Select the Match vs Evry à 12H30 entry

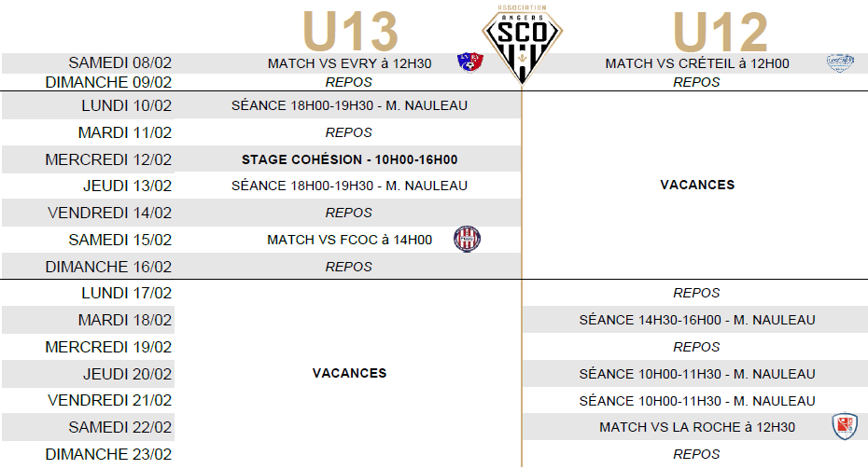pos(349,63)
